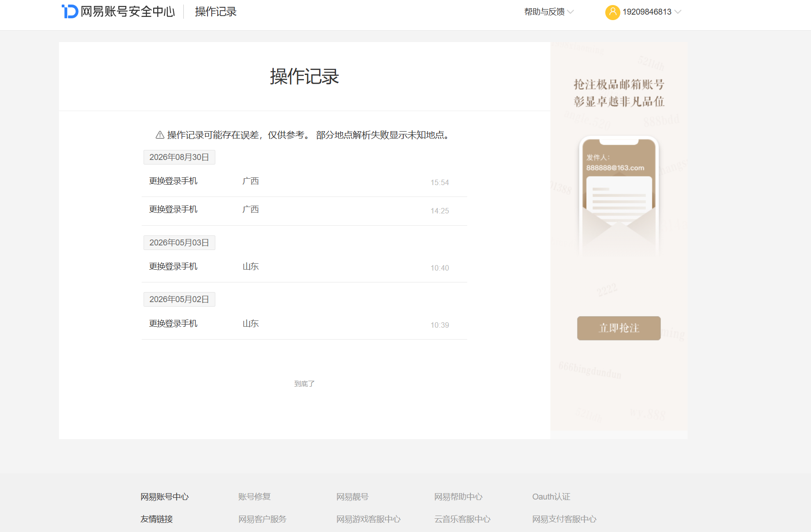Viewport: 811px width, 532px height.
Task: Open the 网易支付客服中心 footer link
Action: point(565,519)
